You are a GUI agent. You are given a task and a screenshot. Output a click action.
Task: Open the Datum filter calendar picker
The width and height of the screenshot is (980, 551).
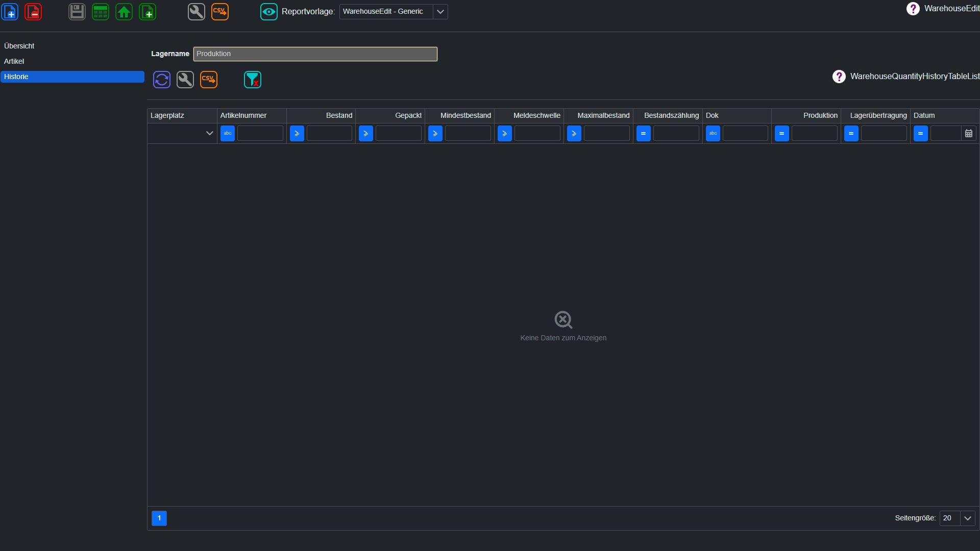coord(969,134)
